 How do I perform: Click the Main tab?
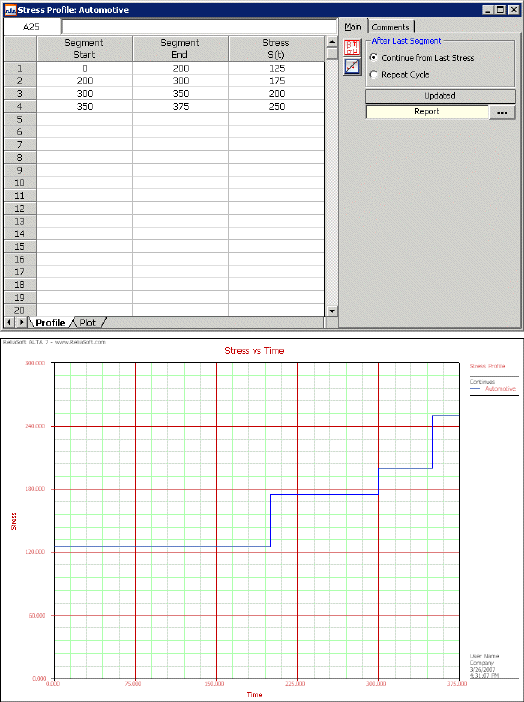[x=353, y=27]
